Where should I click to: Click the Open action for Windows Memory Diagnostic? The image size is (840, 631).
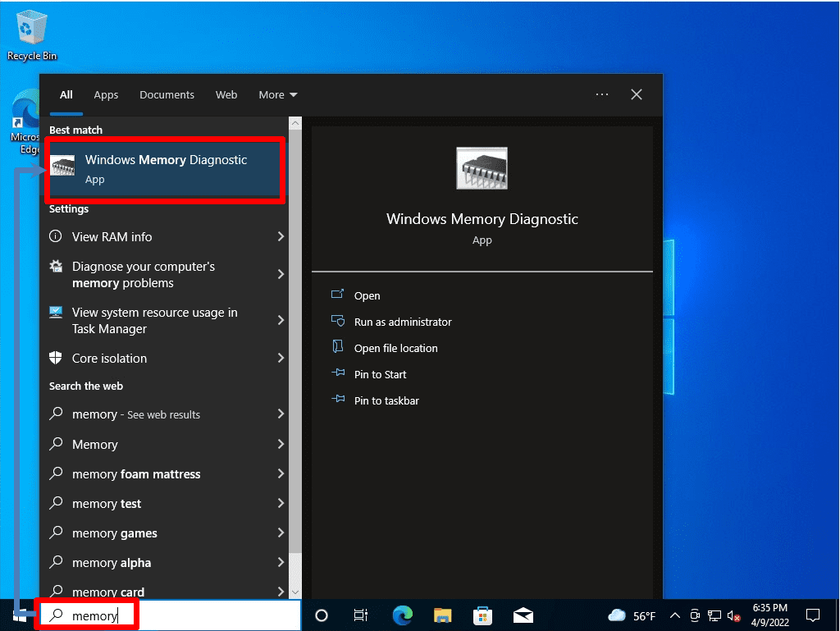367,295
